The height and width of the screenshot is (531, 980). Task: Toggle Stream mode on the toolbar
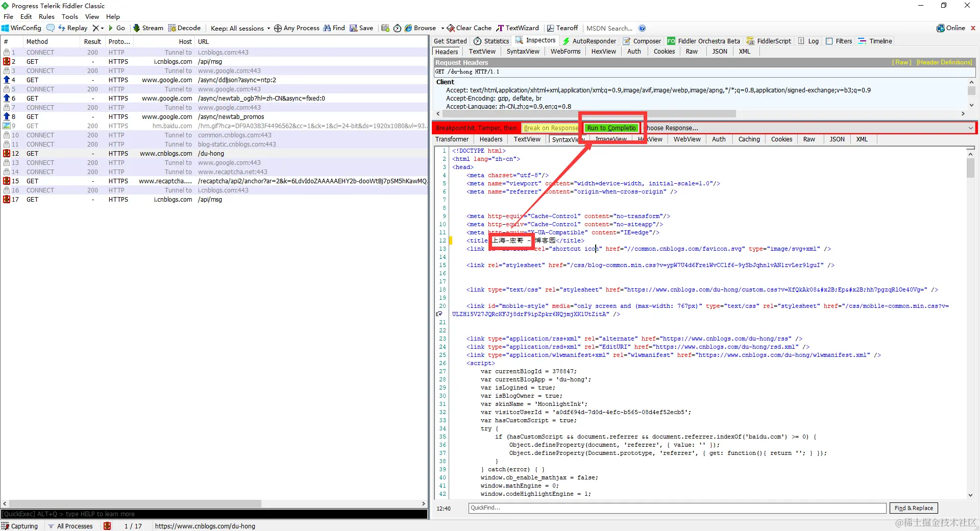point(149,28)
